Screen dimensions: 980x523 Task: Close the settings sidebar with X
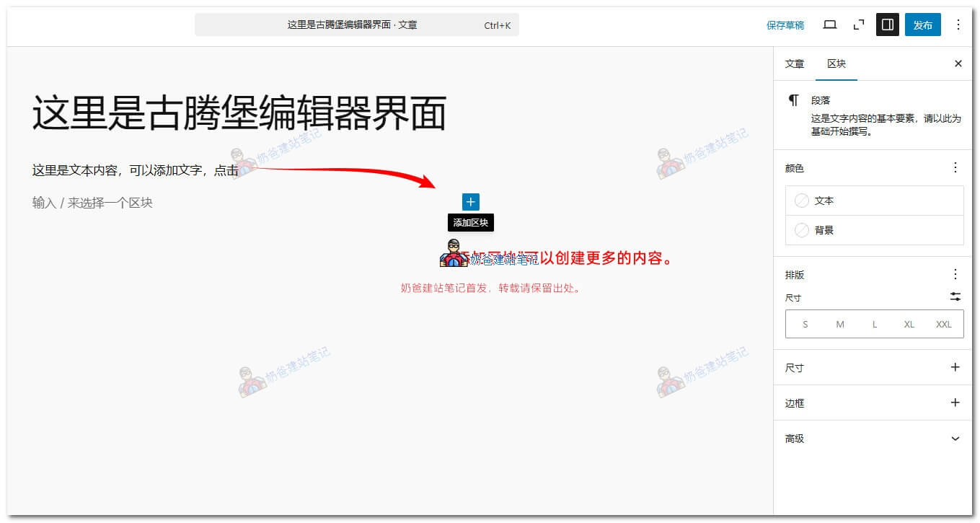pos(958,63)
